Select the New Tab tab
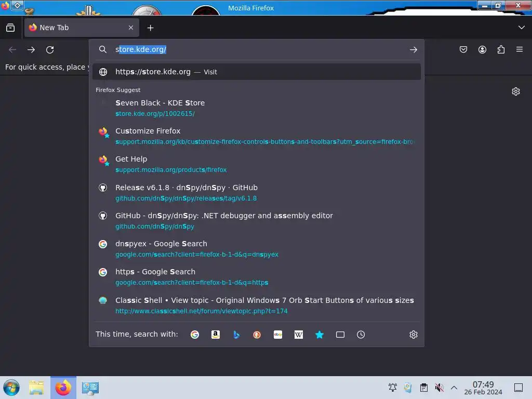 coord(82,28)
